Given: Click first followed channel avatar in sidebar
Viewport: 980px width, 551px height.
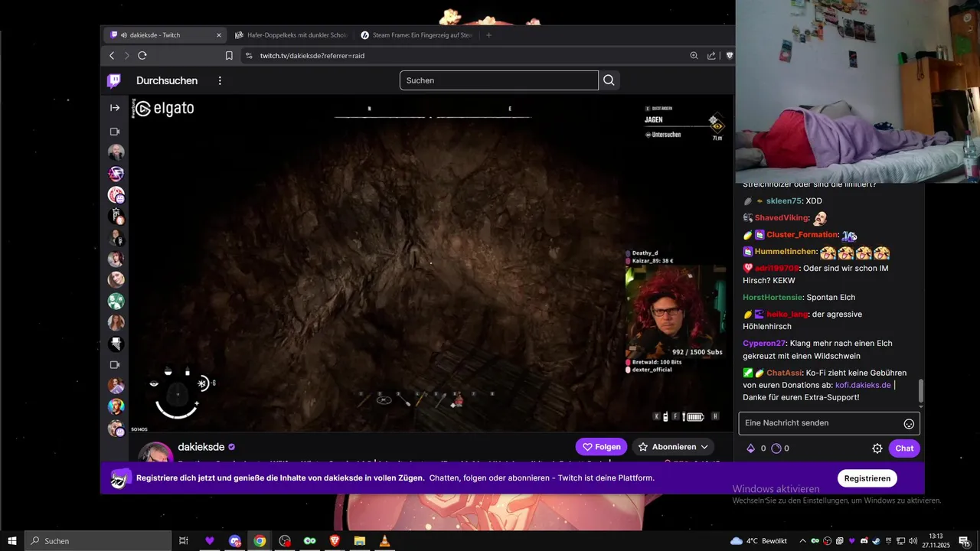Looking at the screenshot, I should pyautogui.click(x=116, y=152).
